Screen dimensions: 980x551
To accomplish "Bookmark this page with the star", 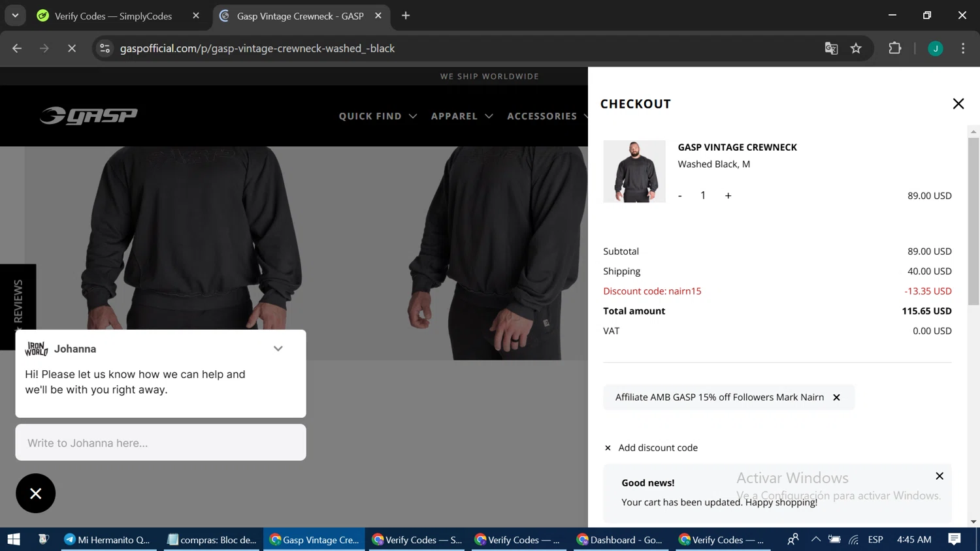I will coord(856,48).
